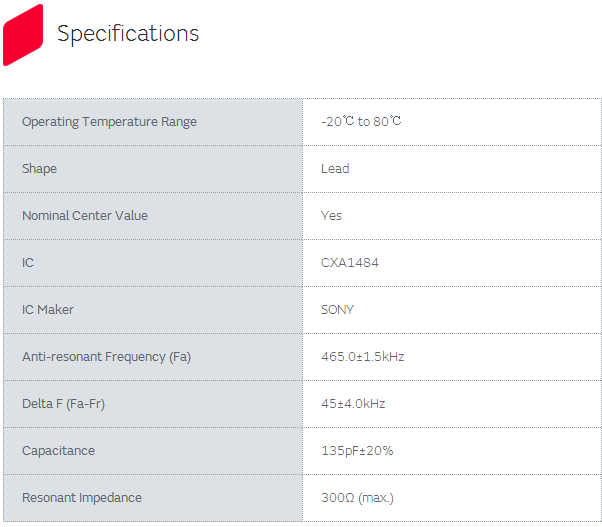Select the Nominal Center Value label
The image size is (602, 527).
[85, 216]
